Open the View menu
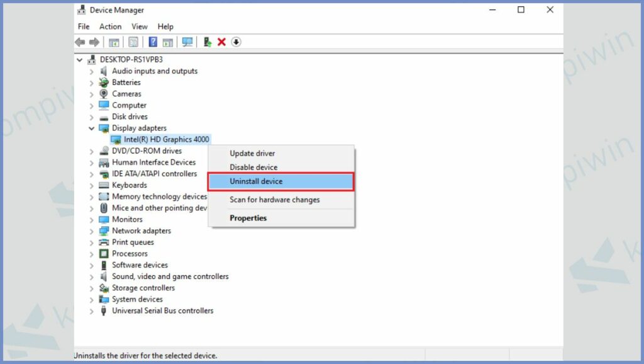 (139, 26)
